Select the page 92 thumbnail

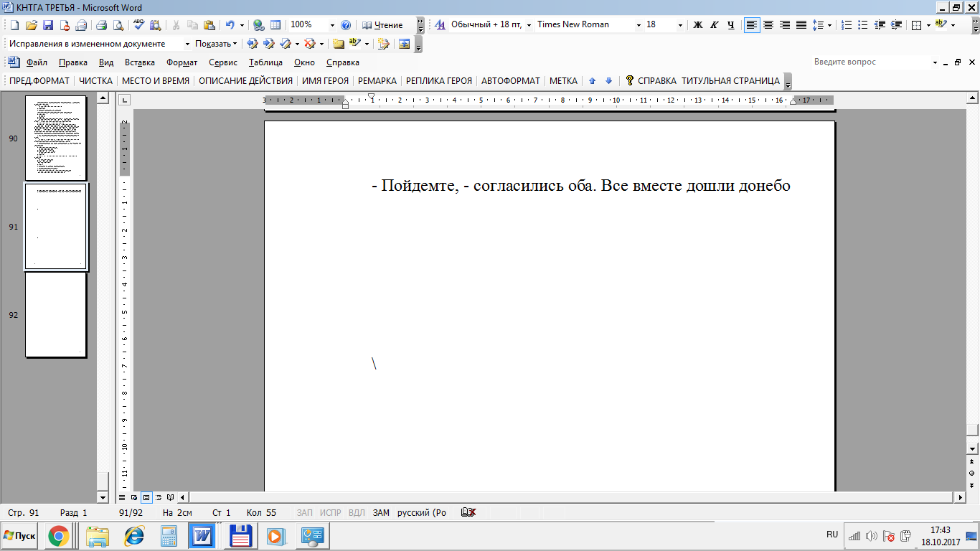tap(56, 314)
